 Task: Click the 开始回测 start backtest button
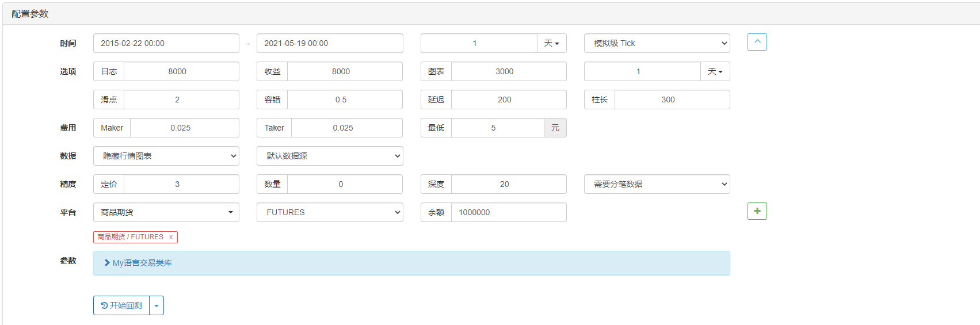[x=121, y=305]
